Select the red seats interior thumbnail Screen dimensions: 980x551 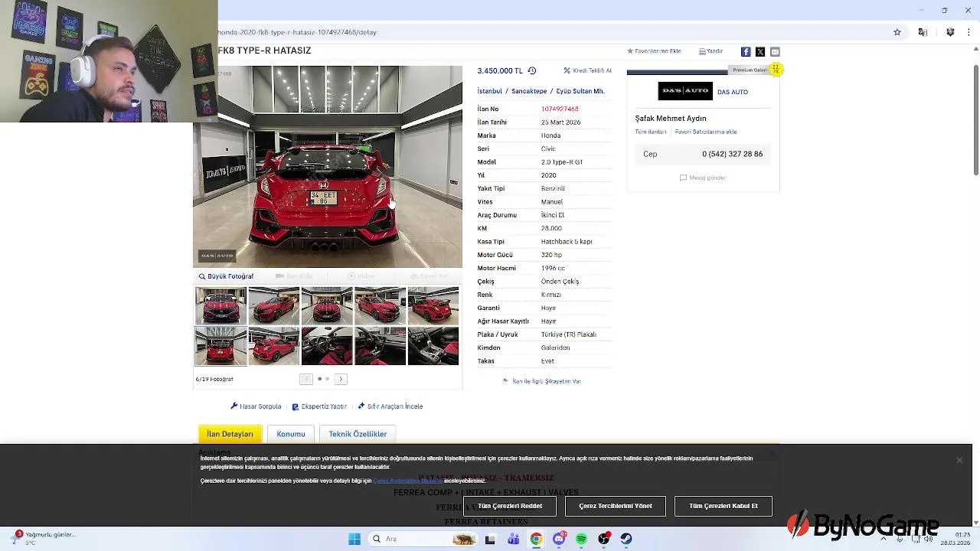click(x=380, y=346)
